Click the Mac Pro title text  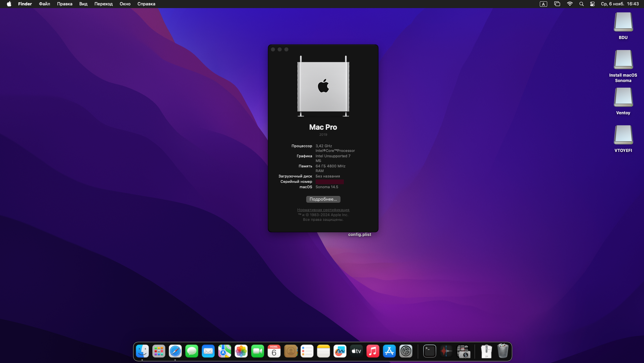(323, 127)
